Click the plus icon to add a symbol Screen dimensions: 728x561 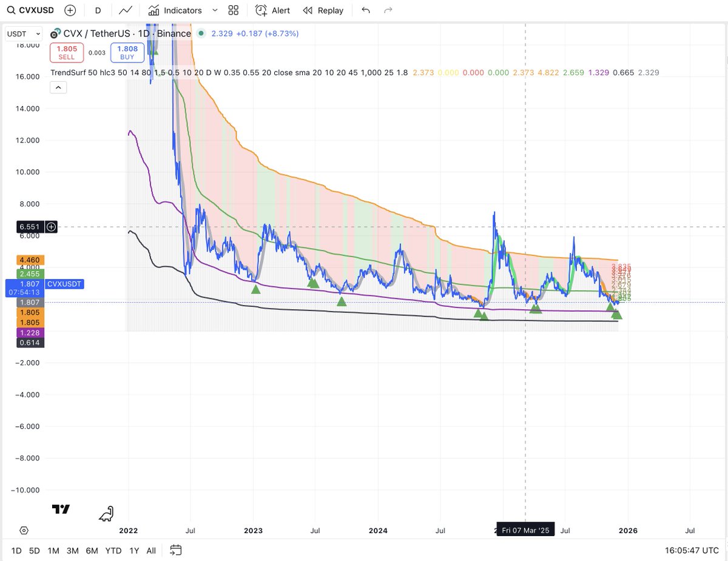point(70,10)
